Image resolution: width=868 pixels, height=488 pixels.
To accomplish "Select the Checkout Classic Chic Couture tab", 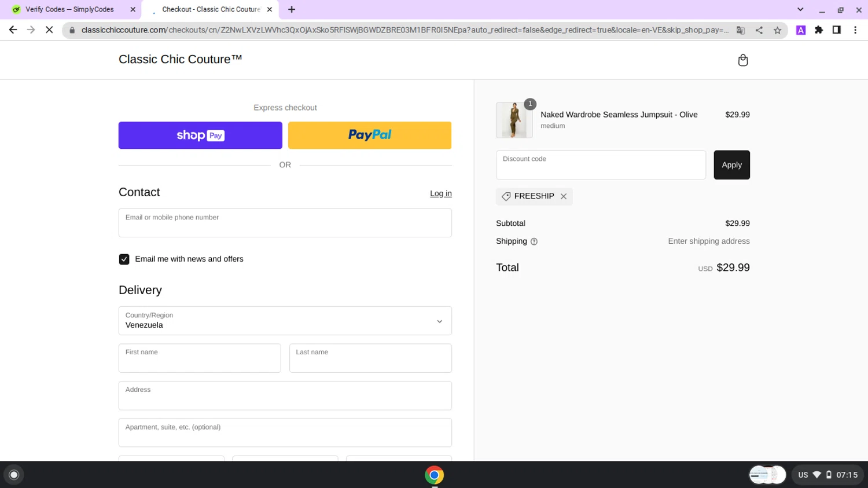I will point(211,9).
